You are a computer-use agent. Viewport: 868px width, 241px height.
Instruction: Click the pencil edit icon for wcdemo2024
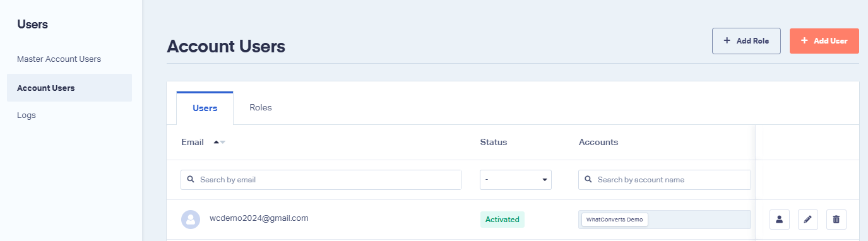click(x=808, y=220)
